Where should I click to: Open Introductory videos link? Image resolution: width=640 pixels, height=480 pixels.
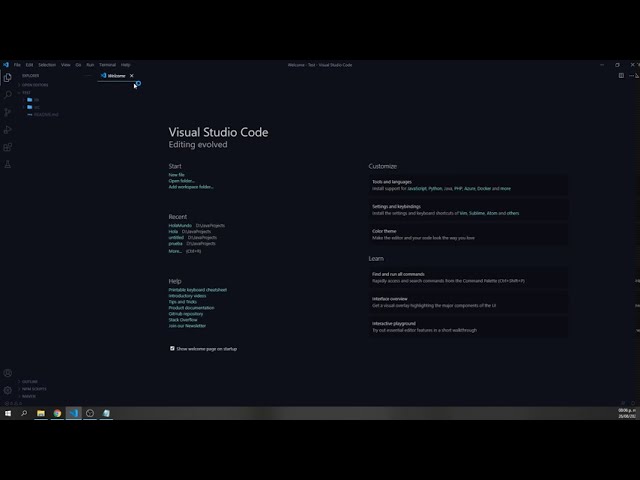click(187, 296)
